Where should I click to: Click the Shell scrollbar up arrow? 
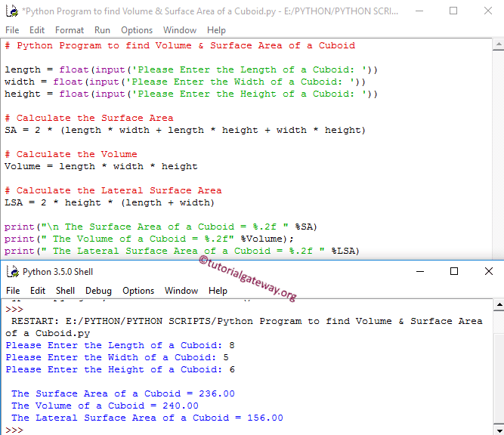coord(499,305)
